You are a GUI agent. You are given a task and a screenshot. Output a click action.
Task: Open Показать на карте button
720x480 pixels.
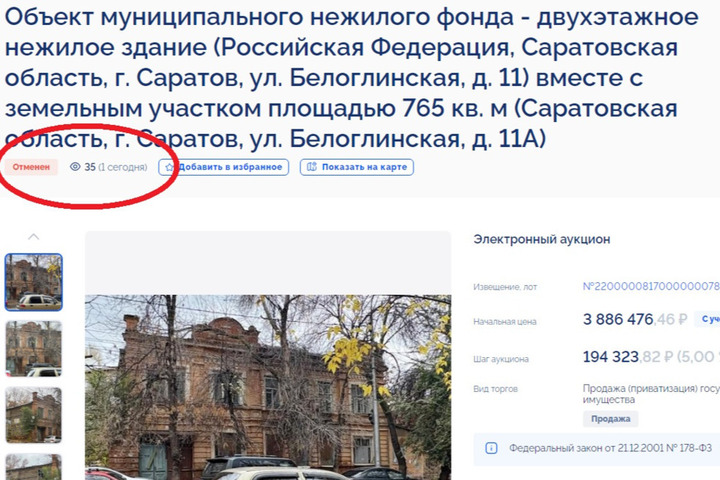click(x=357, y=167)
